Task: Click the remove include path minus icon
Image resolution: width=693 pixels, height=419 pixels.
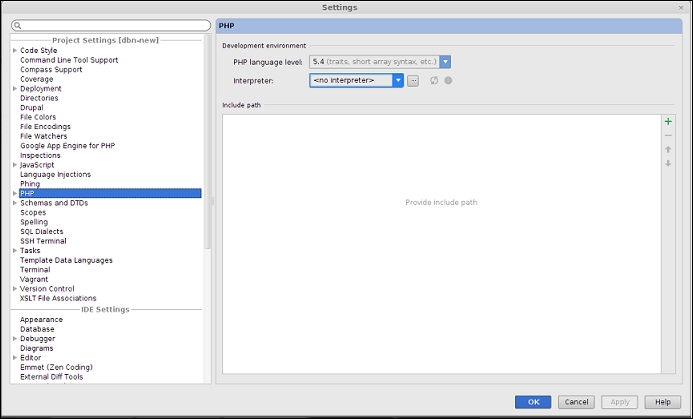Action: tap(668, 135)
